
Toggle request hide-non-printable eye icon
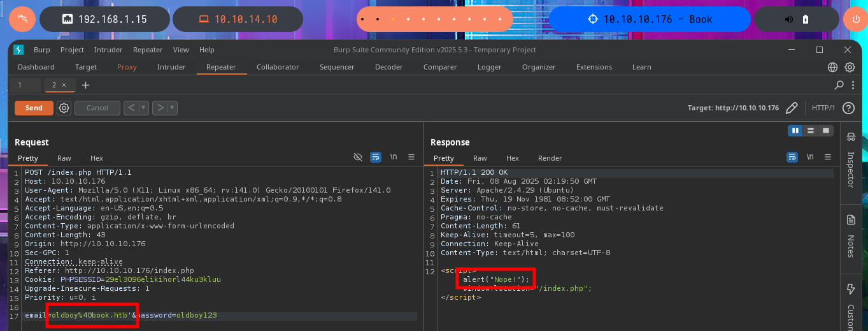(358, 157)
